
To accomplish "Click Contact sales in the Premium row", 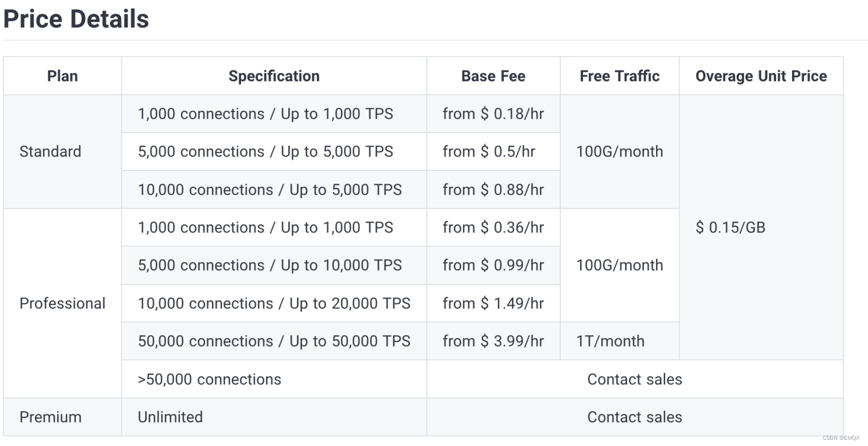I will point(634,417).
